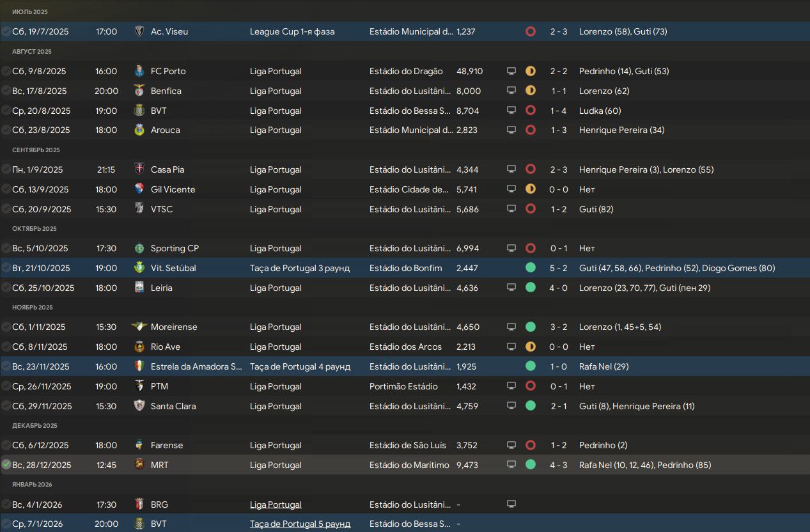This screenshot has height=532, width=810.
Task: Toggle the checkmark beside Вс, 5/10/2025
Action: (x=6, y=248)
